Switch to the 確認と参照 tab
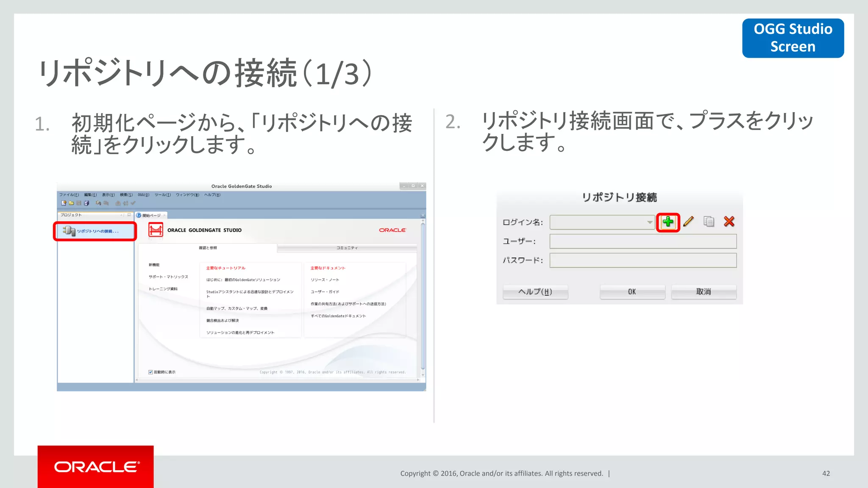Screen dimensions: 868x488 (x=208, y=248)
